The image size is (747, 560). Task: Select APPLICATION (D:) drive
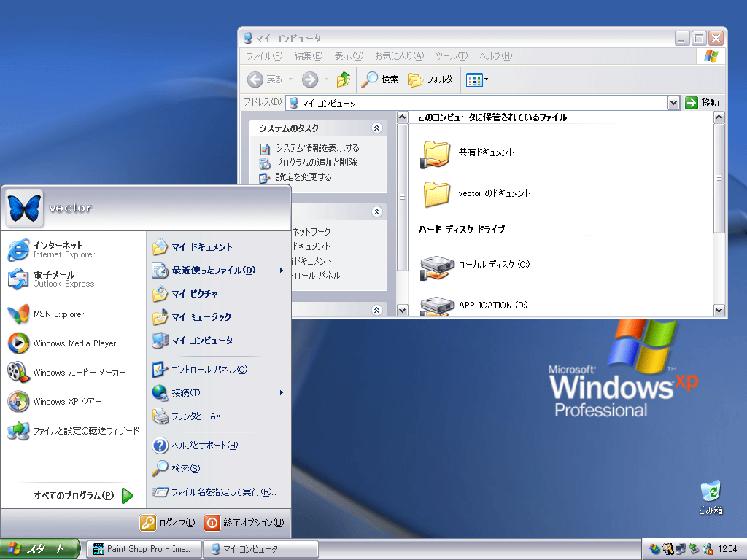(x=474, y=306)
